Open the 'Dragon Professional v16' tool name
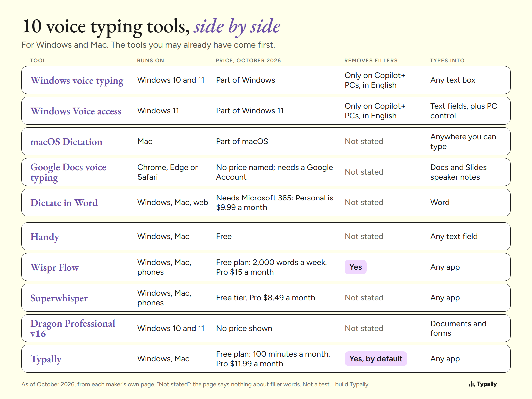This screenshot has height=399, width=532. 73,329
